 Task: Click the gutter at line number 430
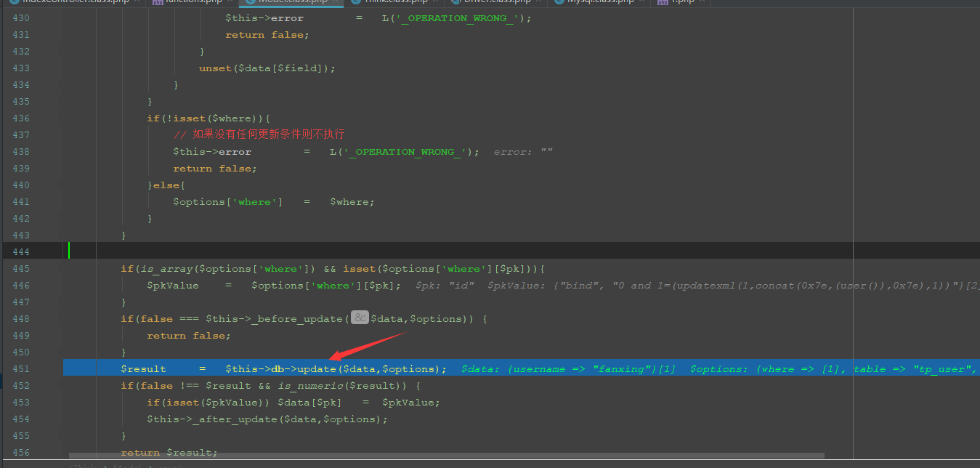click(x=21, y=18)
